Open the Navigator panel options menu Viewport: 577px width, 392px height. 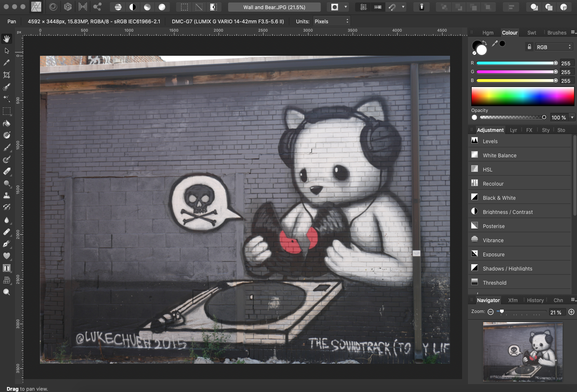click(573, 300)
